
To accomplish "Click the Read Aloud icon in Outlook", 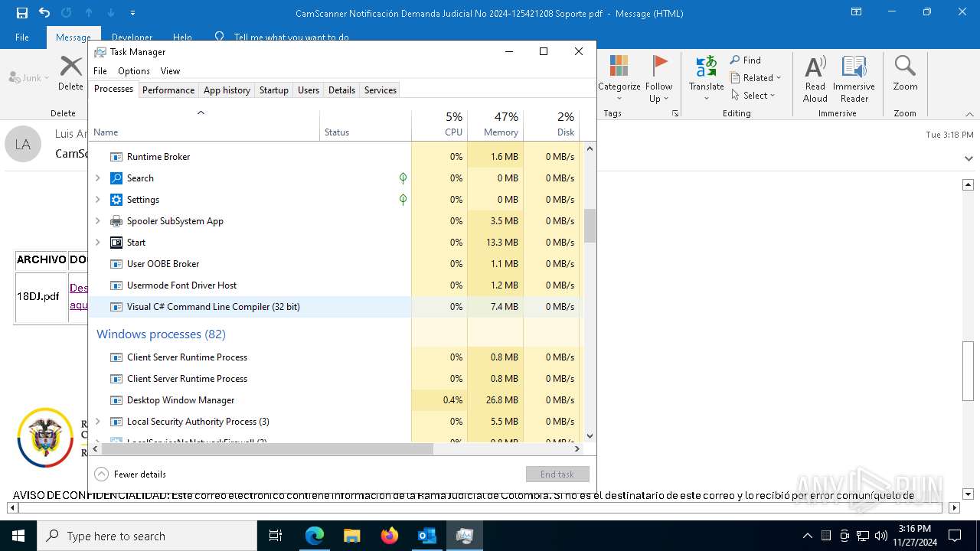I will tap(815, 66).
